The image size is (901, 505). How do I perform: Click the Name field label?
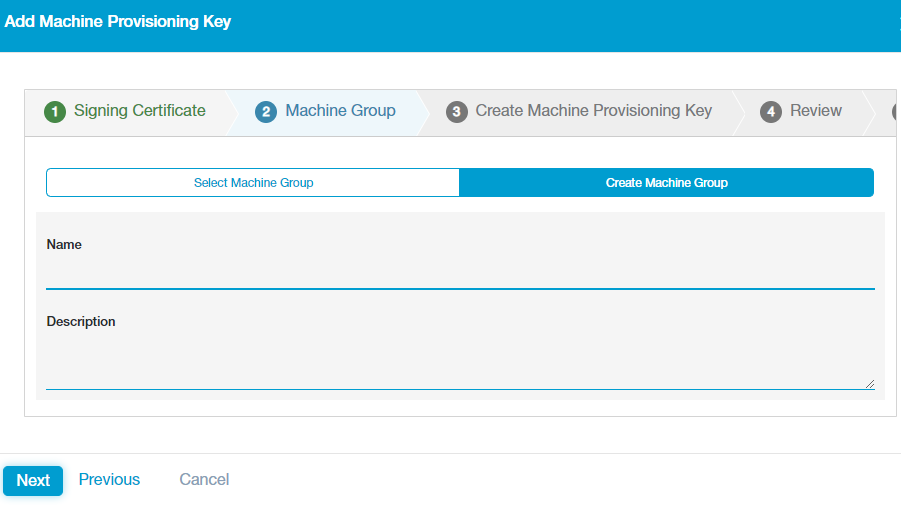(x=64, y=245)
